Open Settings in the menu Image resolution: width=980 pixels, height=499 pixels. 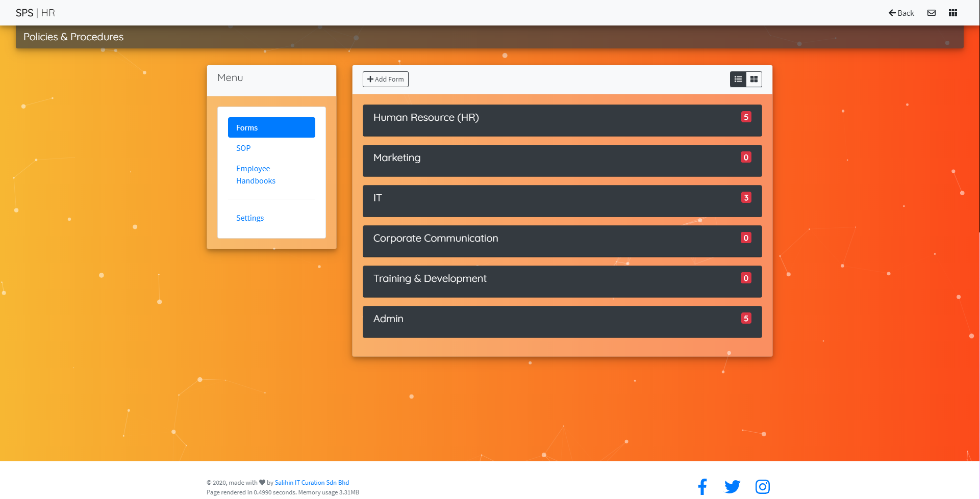(x=250, y=218)
